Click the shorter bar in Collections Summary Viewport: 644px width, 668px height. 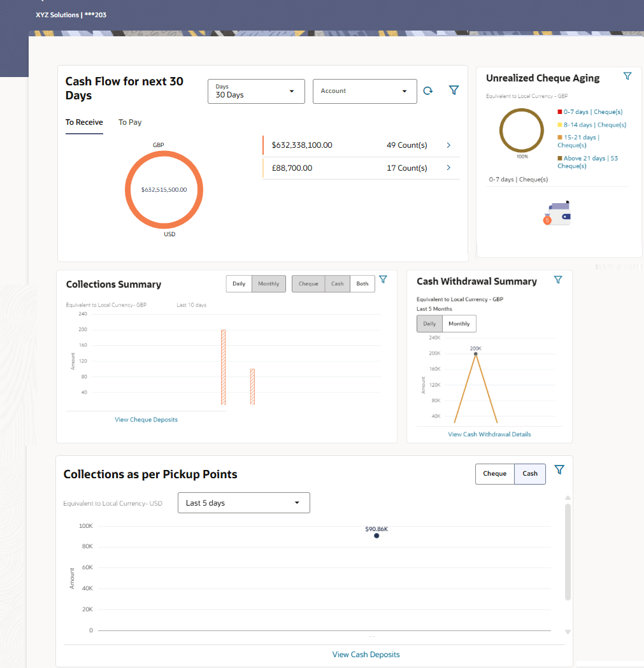[x=252, y=387]
